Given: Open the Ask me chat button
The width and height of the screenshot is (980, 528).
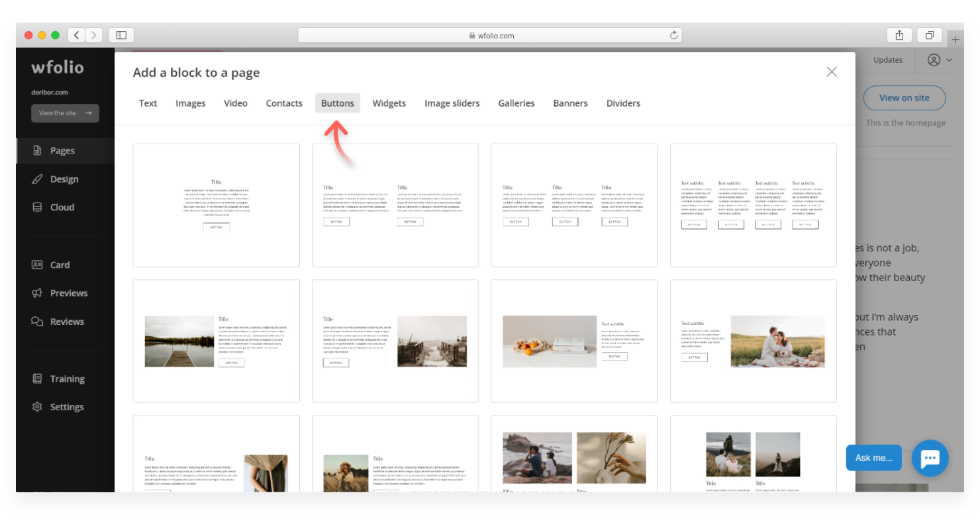Looking at the screenshot, I should pyautogui.click(x=874, y=458).
